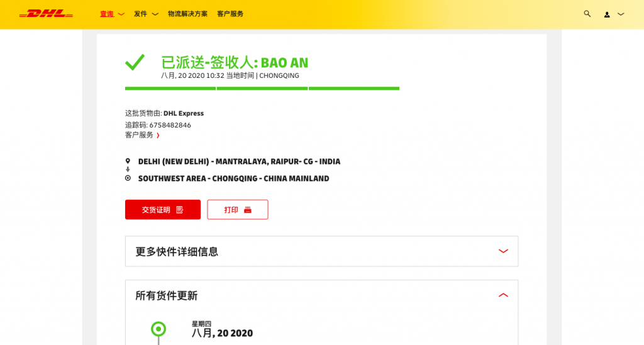Open the user account icon
Screen dimensions: 644x345
click(x=607, y=14)
